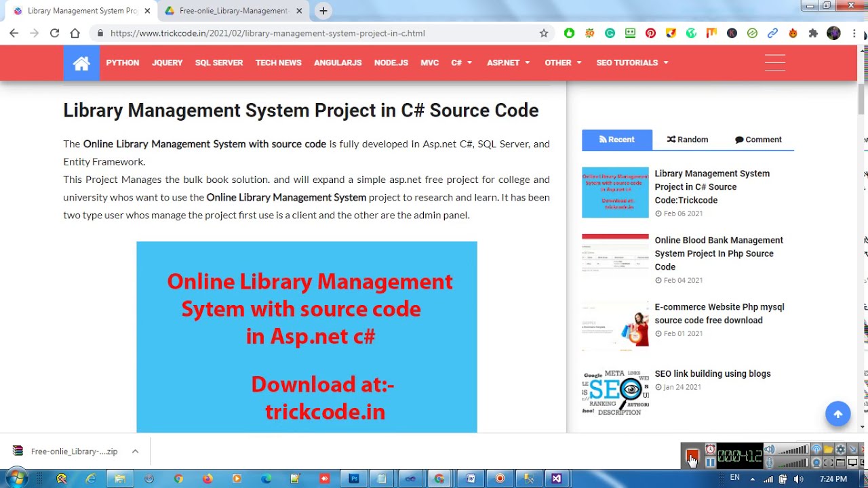The width and height of the screenshot is (868, 488).
Task: Open Firefox from the taskbar
Action: pyautogui.click(x=208, y=479)
